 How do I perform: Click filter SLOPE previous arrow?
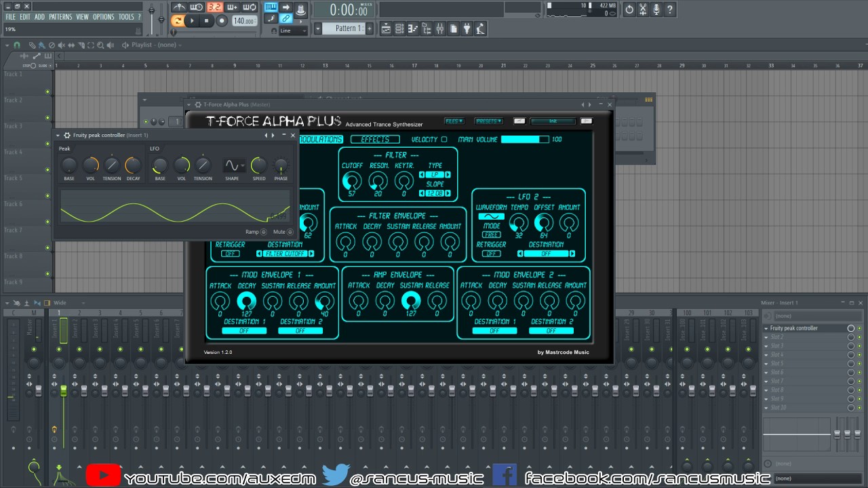click(422, 193)
